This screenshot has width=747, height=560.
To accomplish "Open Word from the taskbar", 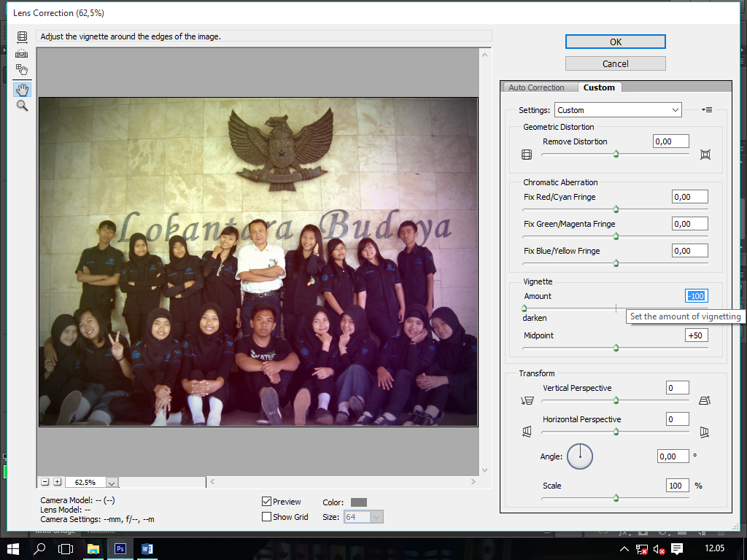I will pyautogui.click(x=147, y=548).
